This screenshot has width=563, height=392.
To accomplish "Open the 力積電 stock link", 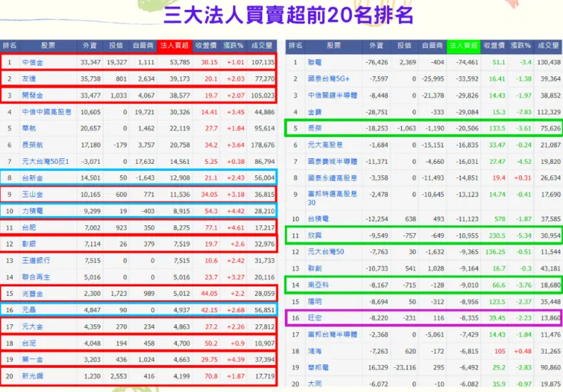I will (x=32, y=211).
